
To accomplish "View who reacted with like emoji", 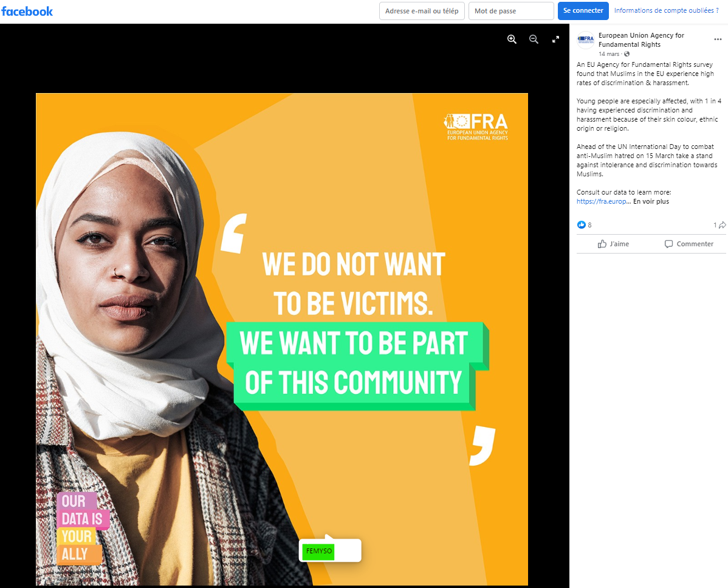I will click(582, 225).
